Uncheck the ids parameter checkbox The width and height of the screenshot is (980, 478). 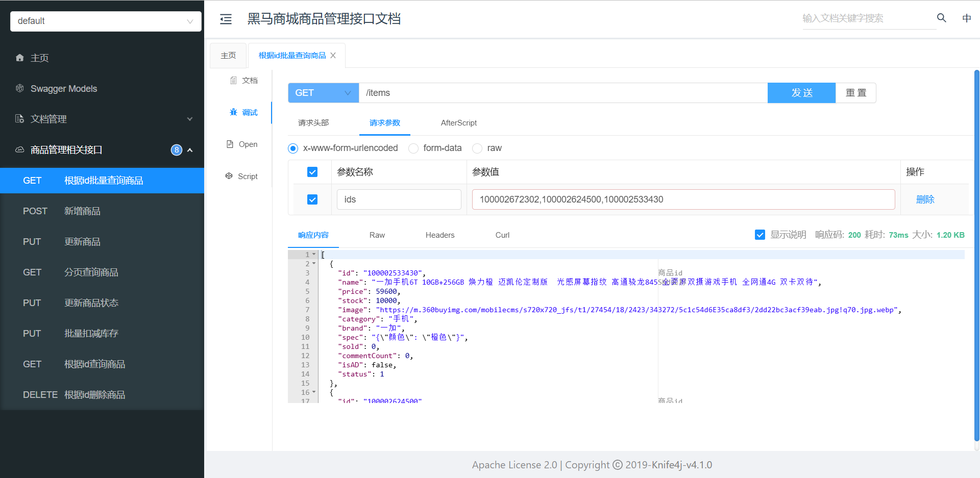pos(312,199)
